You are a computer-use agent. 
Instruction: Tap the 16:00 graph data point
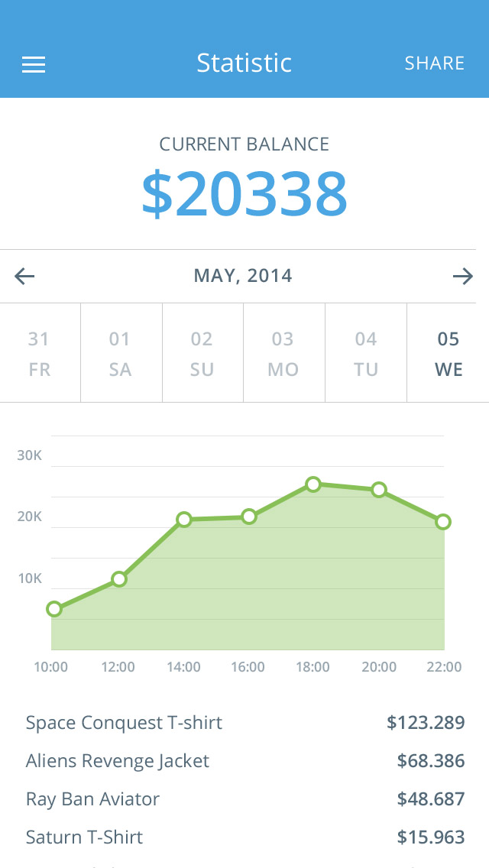[x=249, y=517]
